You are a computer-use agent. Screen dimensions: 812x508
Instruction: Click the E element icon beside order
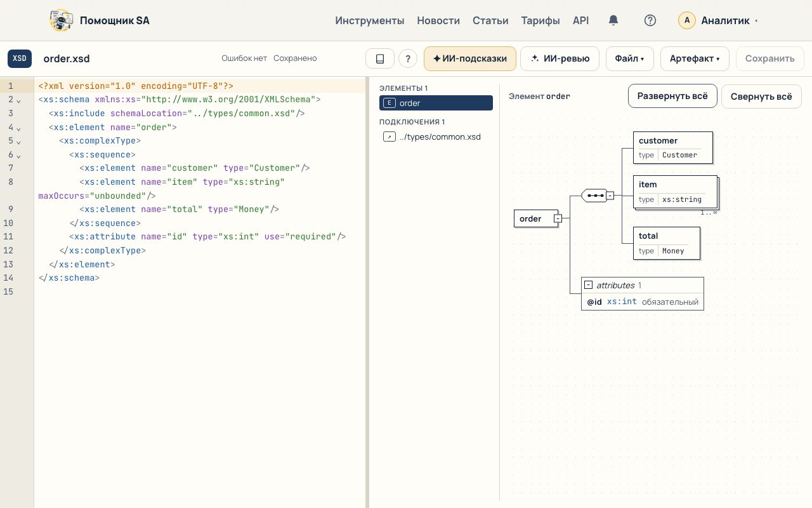pyautogui.click(x=391, y=103)
